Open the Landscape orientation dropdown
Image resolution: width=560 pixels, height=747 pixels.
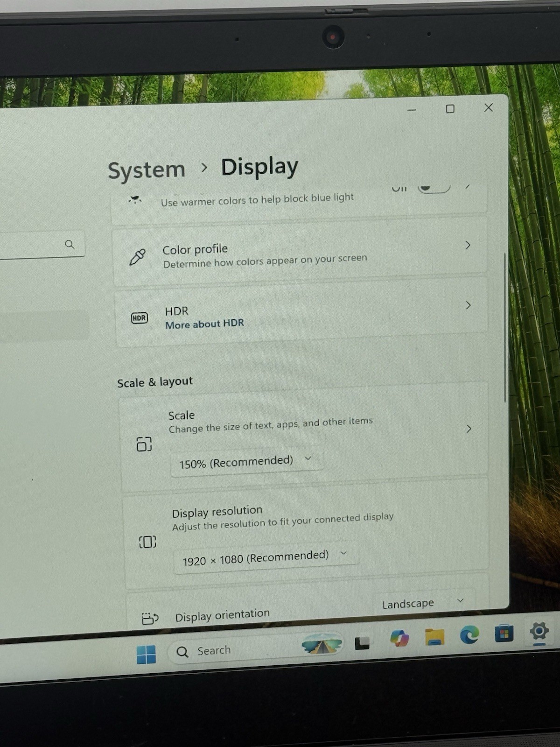click(424, 603)
